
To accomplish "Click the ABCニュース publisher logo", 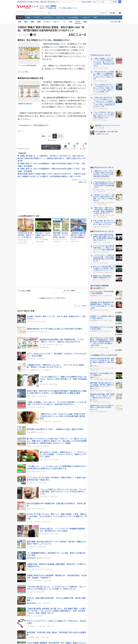I will [x=77, y=35].
